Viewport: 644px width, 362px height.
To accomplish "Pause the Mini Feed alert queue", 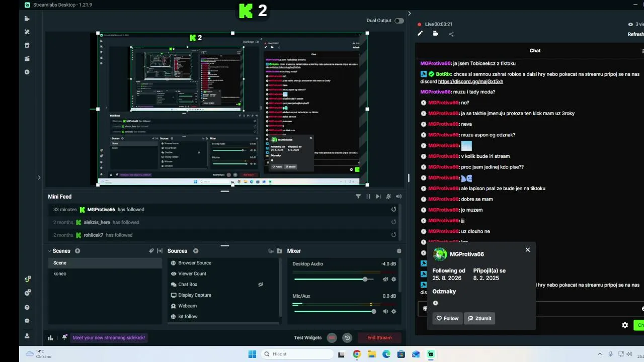I will click(368, 197).
